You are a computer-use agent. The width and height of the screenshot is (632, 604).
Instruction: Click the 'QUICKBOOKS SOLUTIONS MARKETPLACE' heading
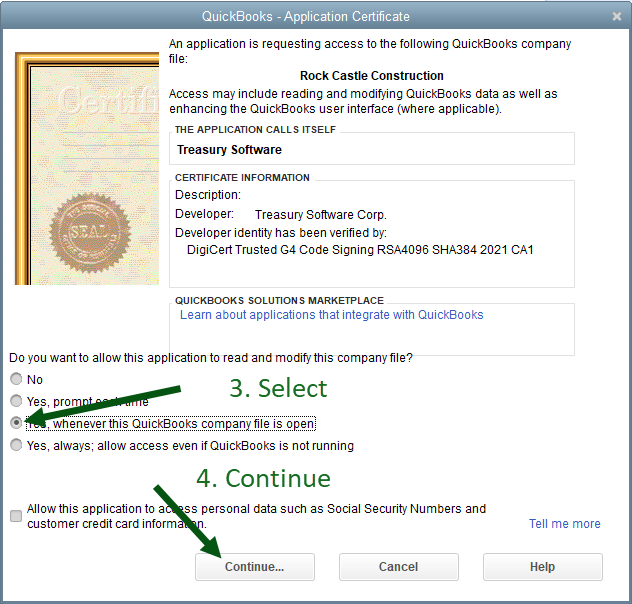279,301
